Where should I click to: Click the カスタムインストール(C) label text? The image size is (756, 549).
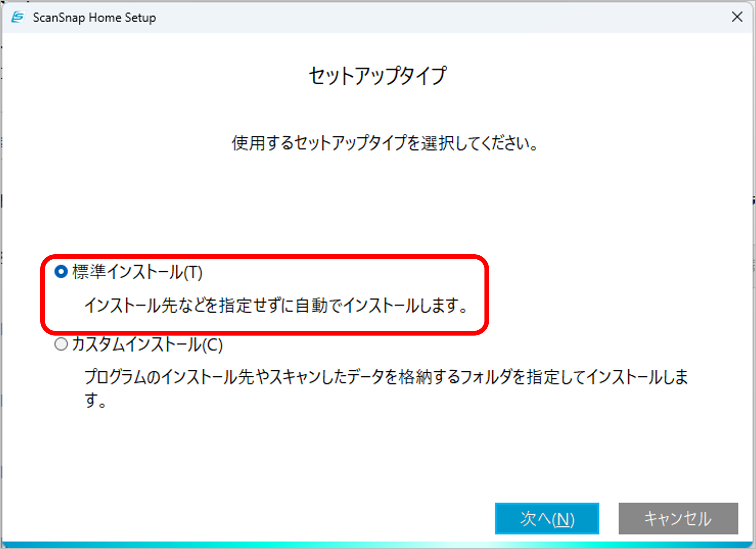click(x=147, y=345)
